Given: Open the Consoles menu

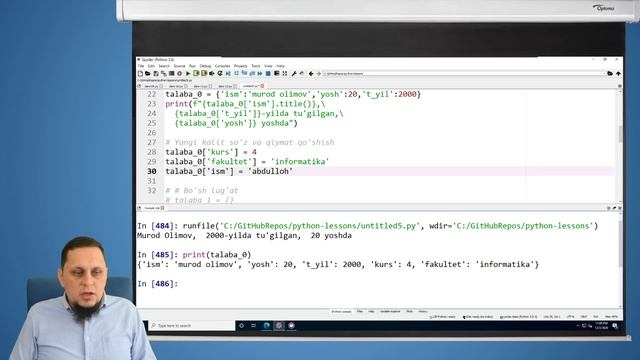Looking at the screenshot, I should pyautogui.click(x=222, y=66).
